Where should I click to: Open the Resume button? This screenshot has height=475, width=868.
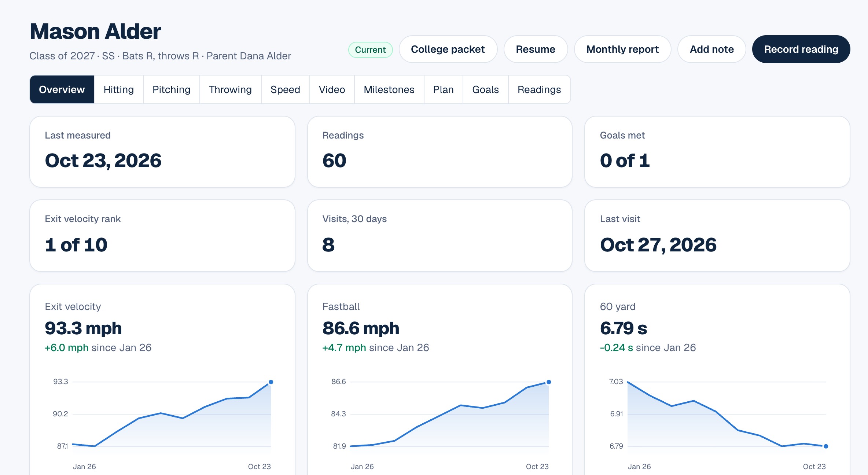[536, 49]
